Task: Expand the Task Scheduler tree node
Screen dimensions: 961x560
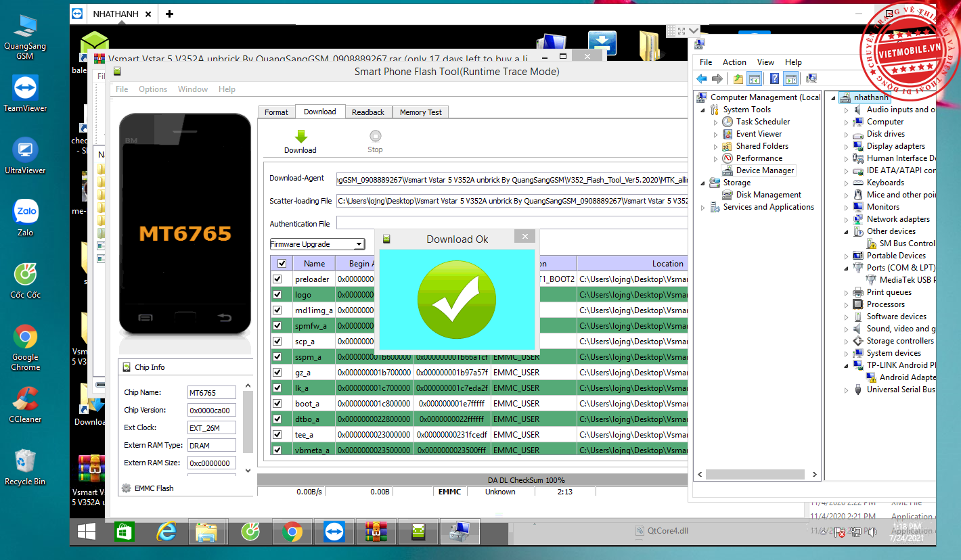Action: coord(716,122)
